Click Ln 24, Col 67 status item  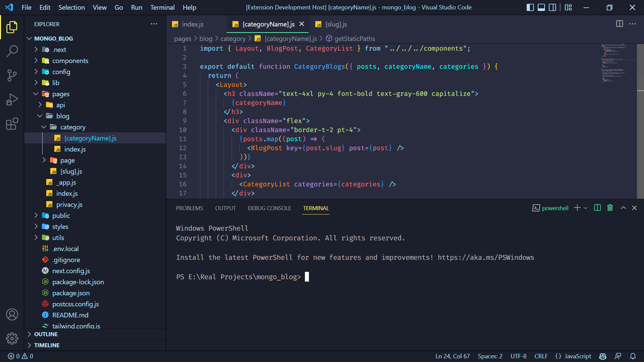click(452, 356)
